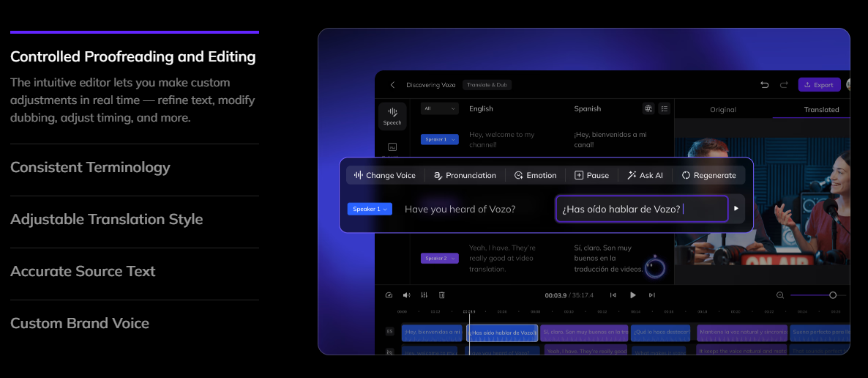Open Speaker 1 dropdown in welcome row
The height and width of the screenshot is (378, 868).
coord(440,140)
